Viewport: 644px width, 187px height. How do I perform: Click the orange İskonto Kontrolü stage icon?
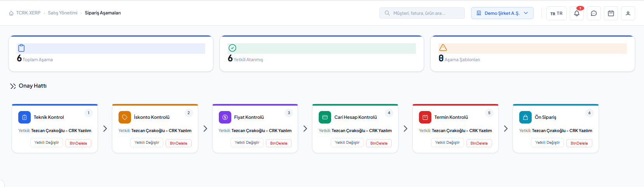pyautogui.click(x=125, y=117)
